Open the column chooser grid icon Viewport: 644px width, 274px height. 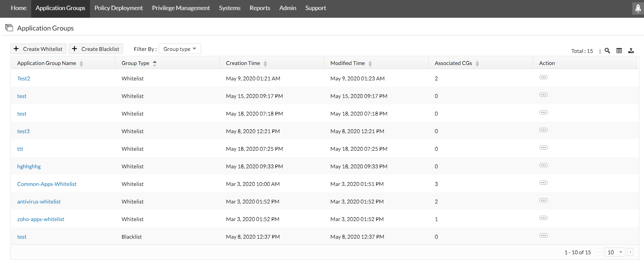pos(619,51)
